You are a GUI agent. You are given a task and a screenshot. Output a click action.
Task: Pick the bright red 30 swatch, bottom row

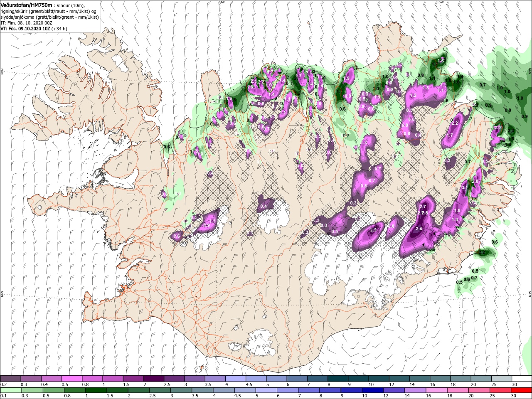(521, 390)
